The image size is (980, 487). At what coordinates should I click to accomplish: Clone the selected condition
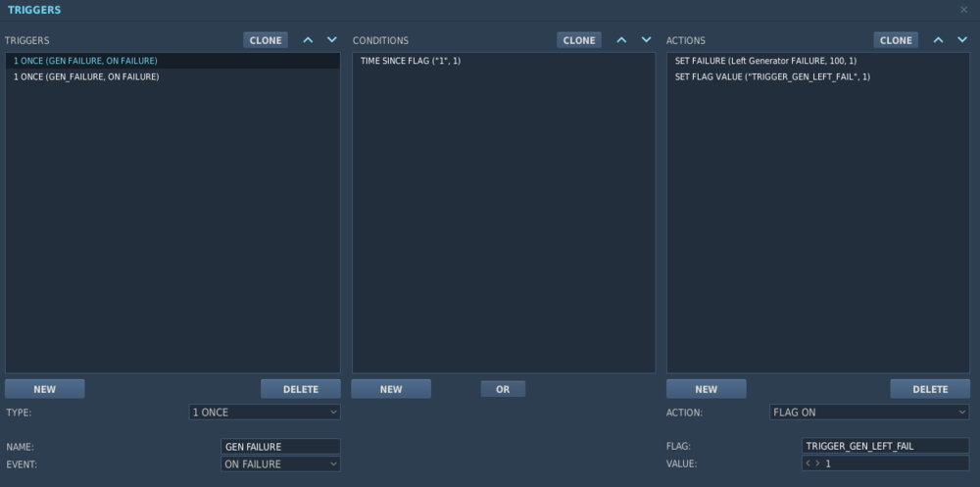[579, 40]
